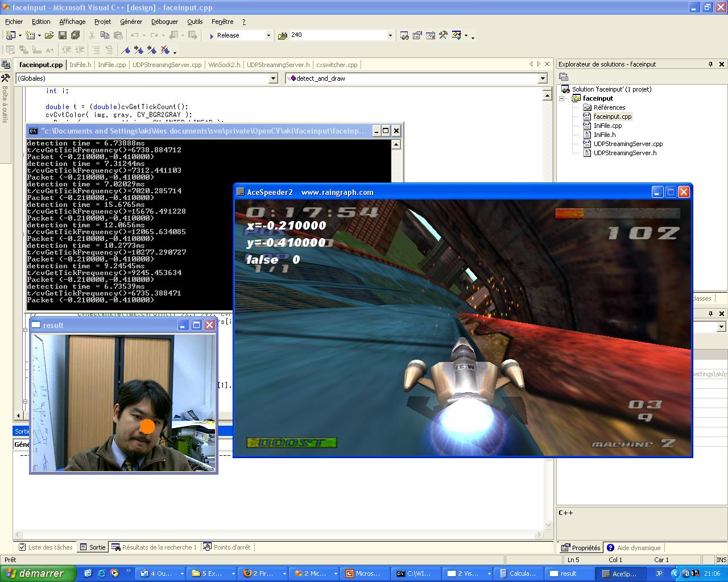Save the current file with the floppy icon
The width and height of the screenshot is (728, 582).
pyautogui.click(x=63, y=35)
